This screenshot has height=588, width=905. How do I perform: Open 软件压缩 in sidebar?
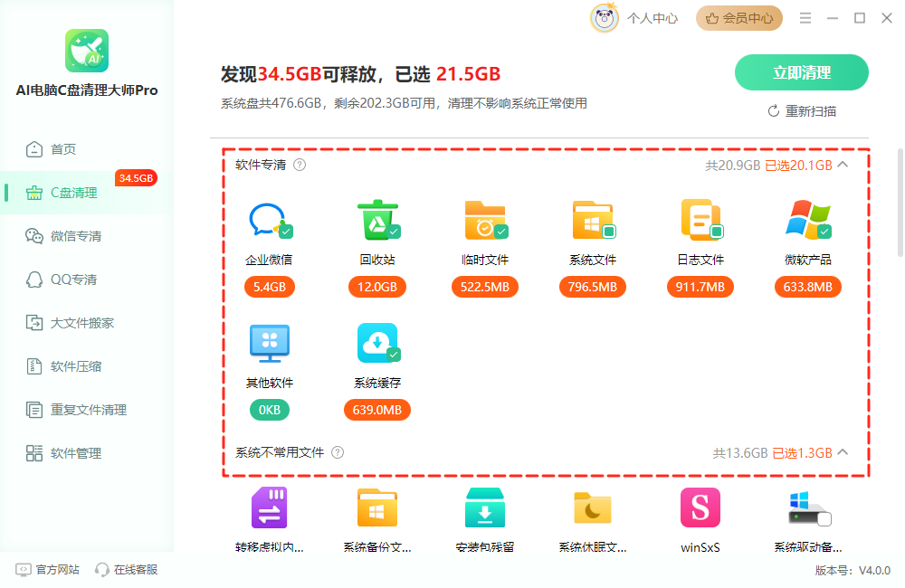87,366
